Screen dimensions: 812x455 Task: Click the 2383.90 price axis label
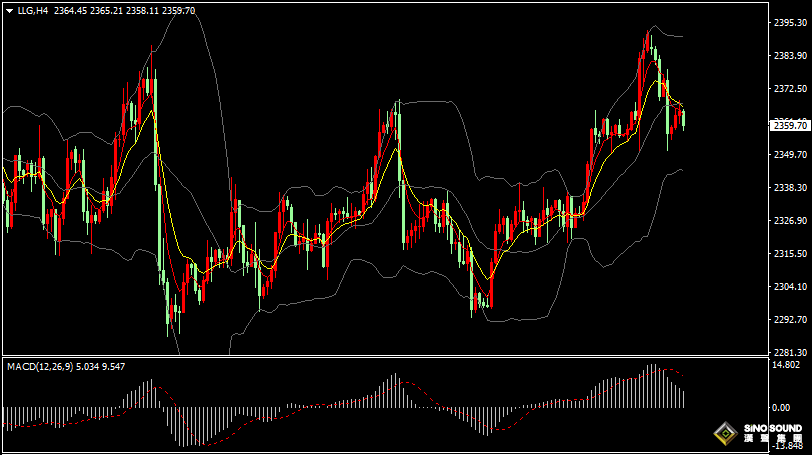point(789,56)
